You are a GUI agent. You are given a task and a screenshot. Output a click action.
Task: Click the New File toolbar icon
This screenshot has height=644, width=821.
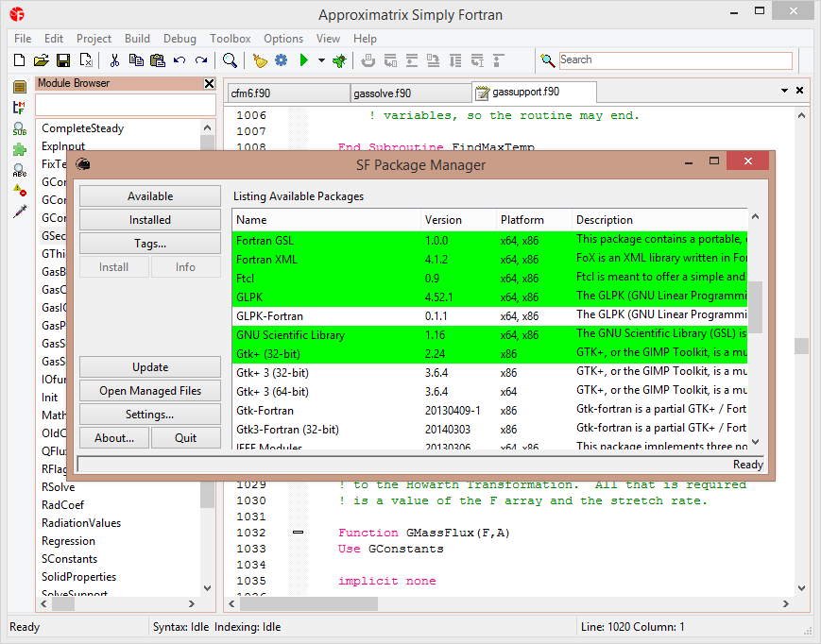(20, 60)
